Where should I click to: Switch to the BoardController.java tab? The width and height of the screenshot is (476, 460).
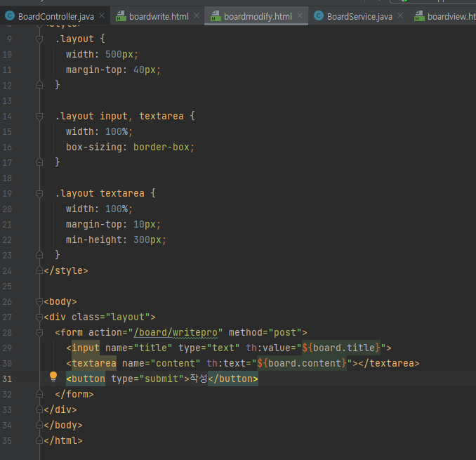click(x=56, y=16)
